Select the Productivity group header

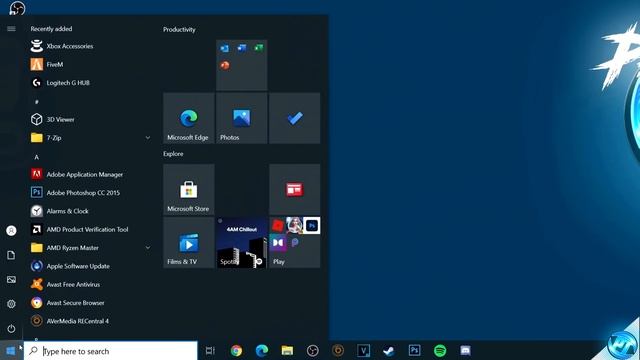point(179,29)
